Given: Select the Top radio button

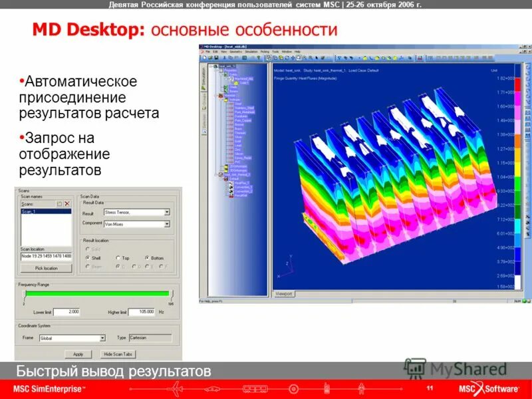Looking at the screenshot, I should click(x=118, y=258).
